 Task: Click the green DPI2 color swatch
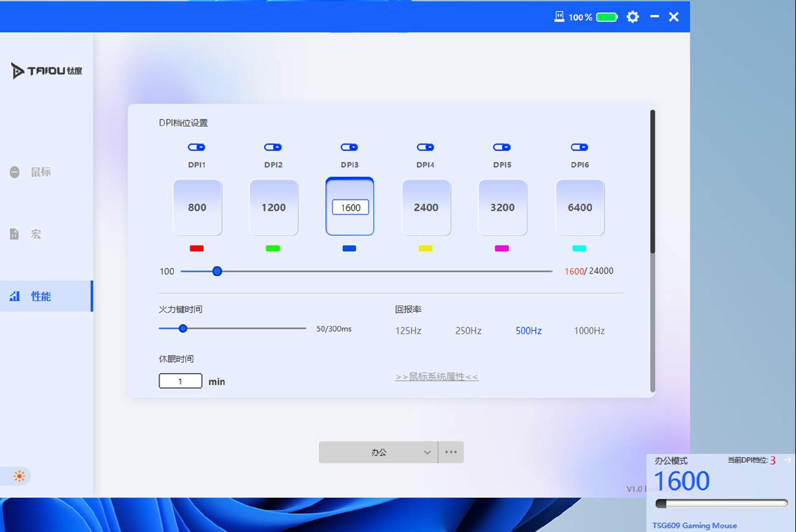click(273, 248)
